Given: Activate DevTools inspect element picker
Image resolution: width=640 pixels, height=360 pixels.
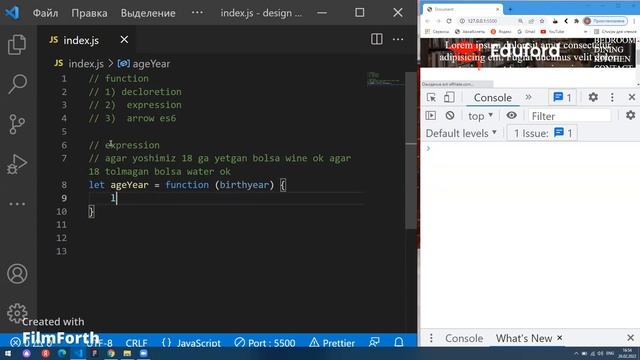Looking at the screenshot, I should tap(431, 97).
